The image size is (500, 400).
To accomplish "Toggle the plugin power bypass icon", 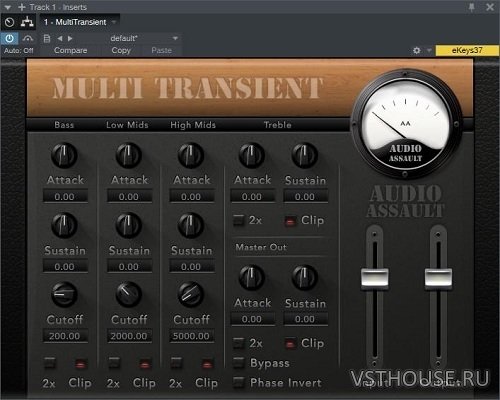I will pos(9,38).
